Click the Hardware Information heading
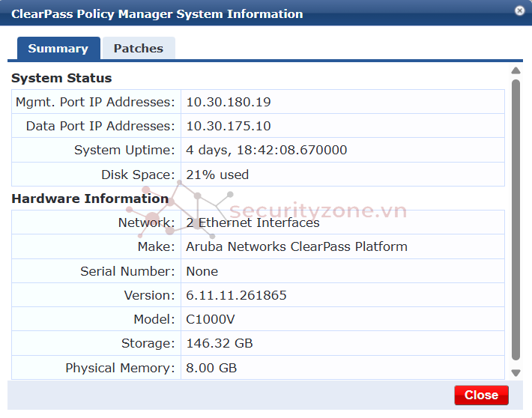 [x=90, y=199]
